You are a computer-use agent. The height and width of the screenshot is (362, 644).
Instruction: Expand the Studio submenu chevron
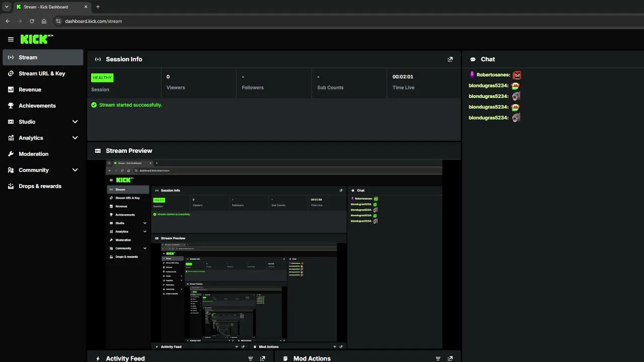point(75,122)
